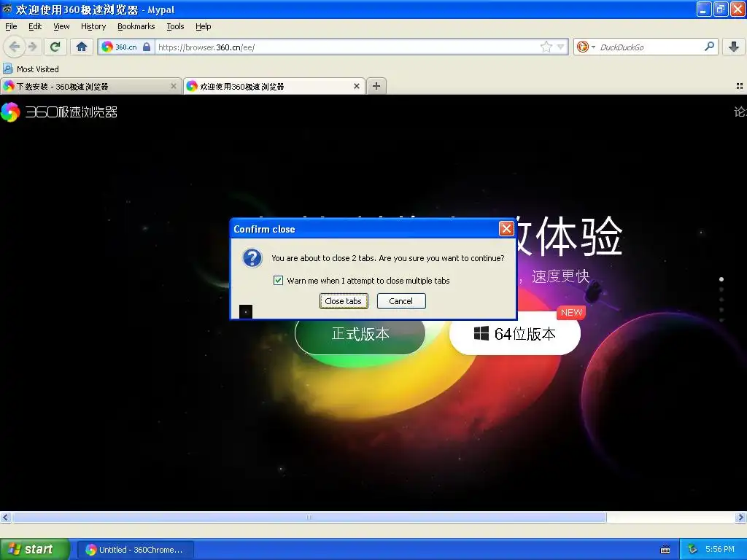Open the Help menu
The height and width of the screenshot is (560, 747).
pos(204,26)
